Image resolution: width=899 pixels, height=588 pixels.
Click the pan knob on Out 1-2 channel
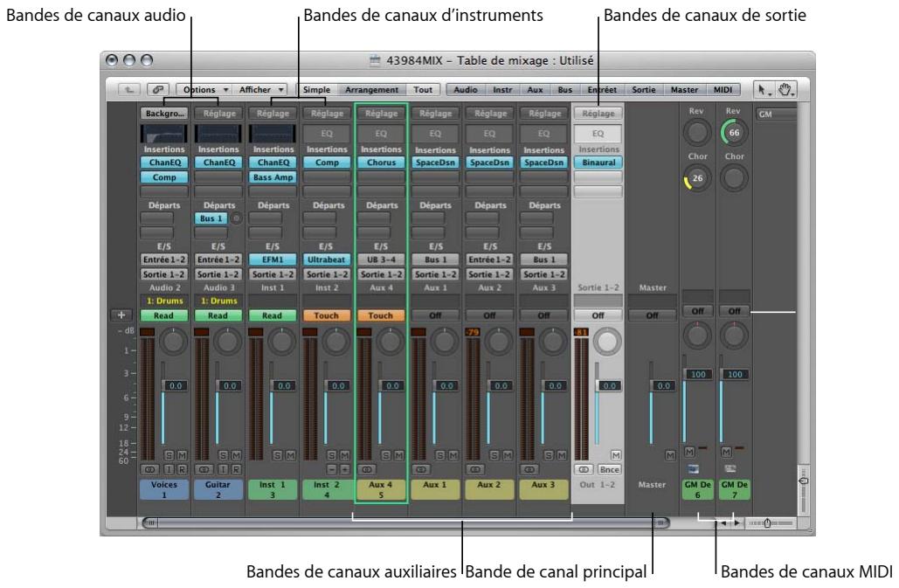point(607,341)
